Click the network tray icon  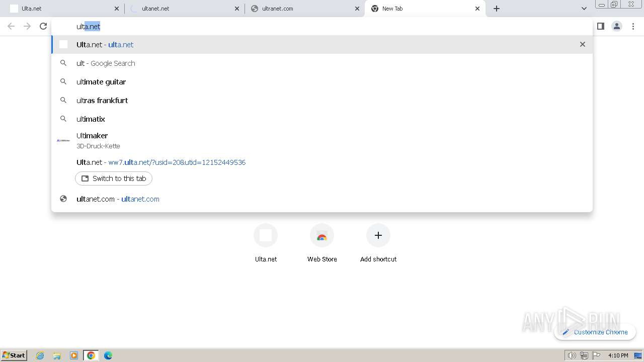pos(584,355)
